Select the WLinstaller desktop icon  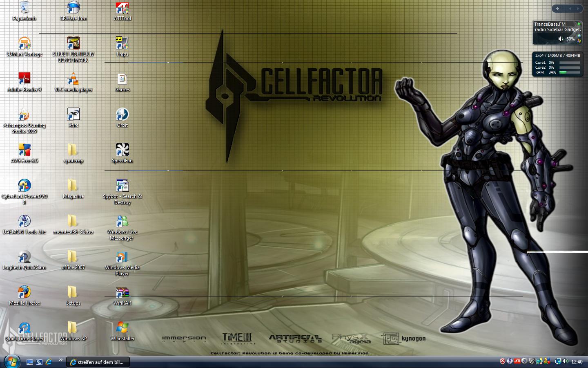[x=122, y=331]
